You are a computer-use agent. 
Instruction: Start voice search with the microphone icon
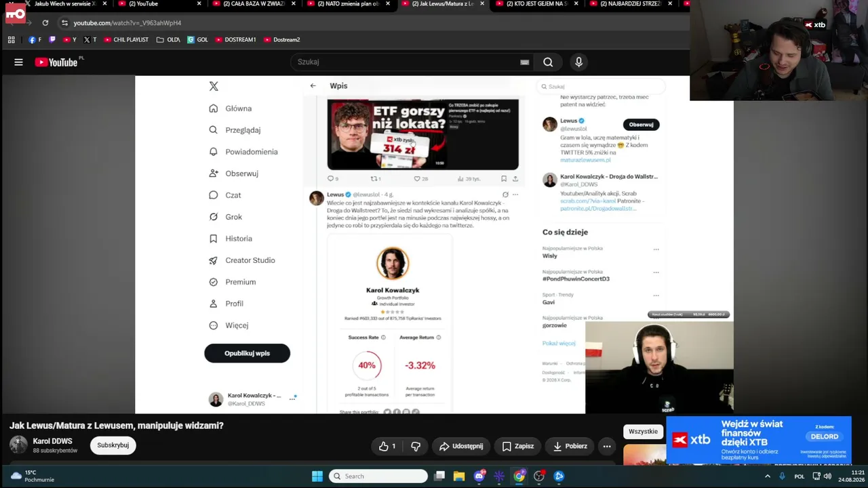tap(578, 62)
